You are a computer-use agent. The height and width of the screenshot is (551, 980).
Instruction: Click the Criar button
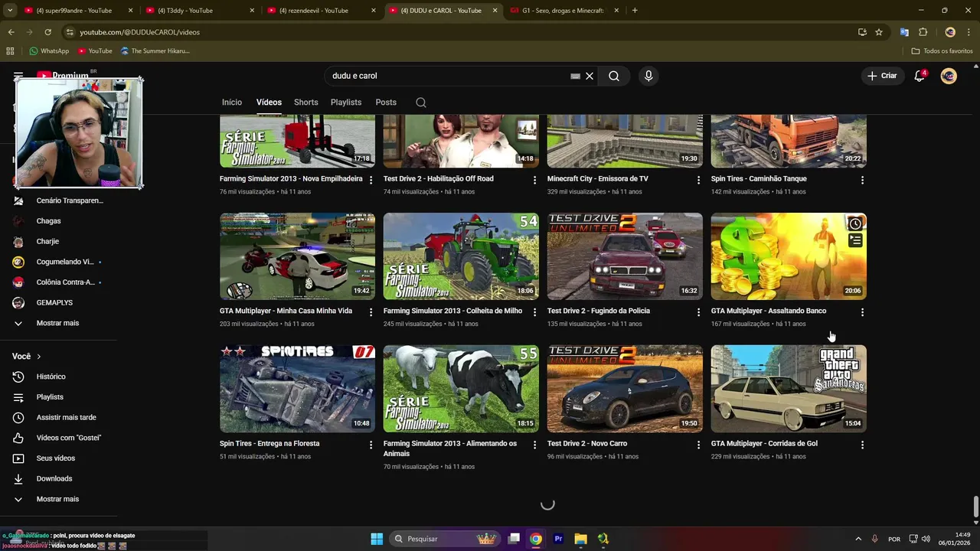[x=882, y=76]
